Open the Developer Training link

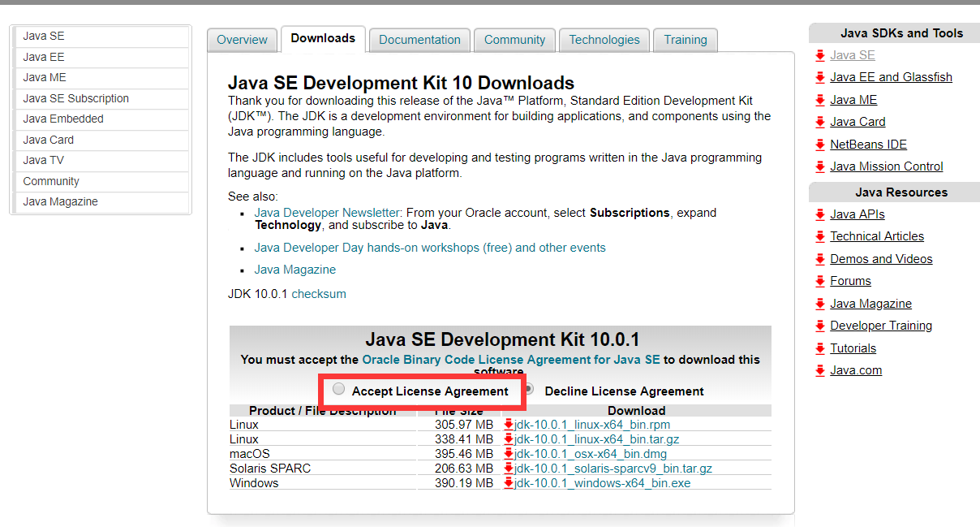pyautogui.click(x=881, y=326)
